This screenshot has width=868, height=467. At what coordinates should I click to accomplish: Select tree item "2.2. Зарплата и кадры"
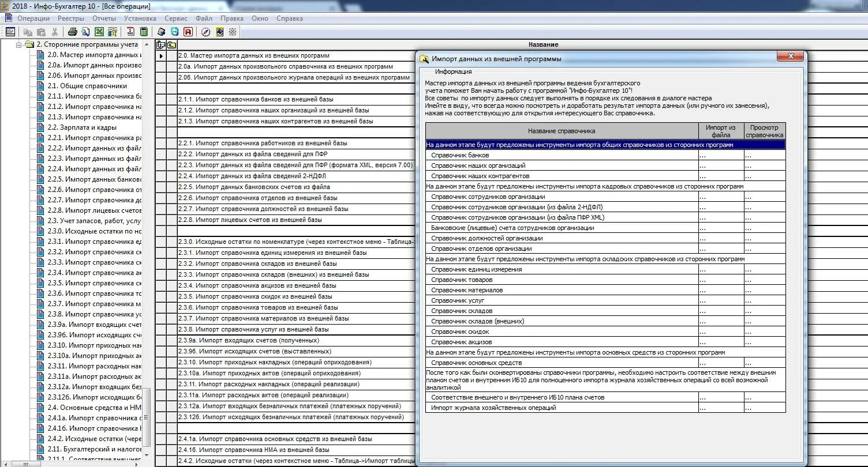coord(82,127)
